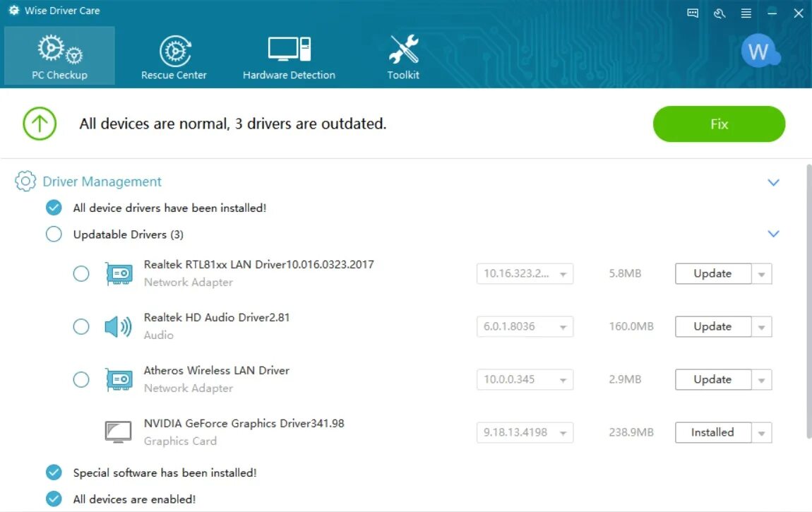Viewport: 812px width, 512px height.
Task: Click the 238.9MB size value
Action: click(x=631, y=432)
